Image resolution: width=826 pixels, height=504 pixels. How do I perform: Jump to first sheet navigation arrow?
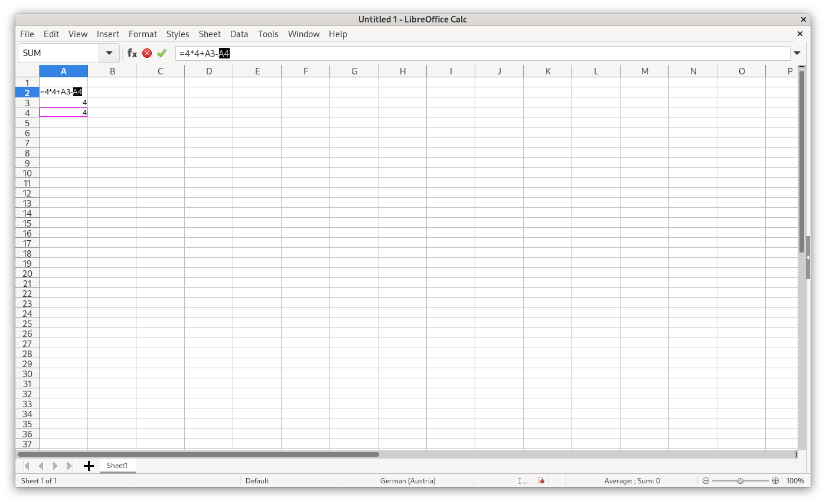click(26, 466)
